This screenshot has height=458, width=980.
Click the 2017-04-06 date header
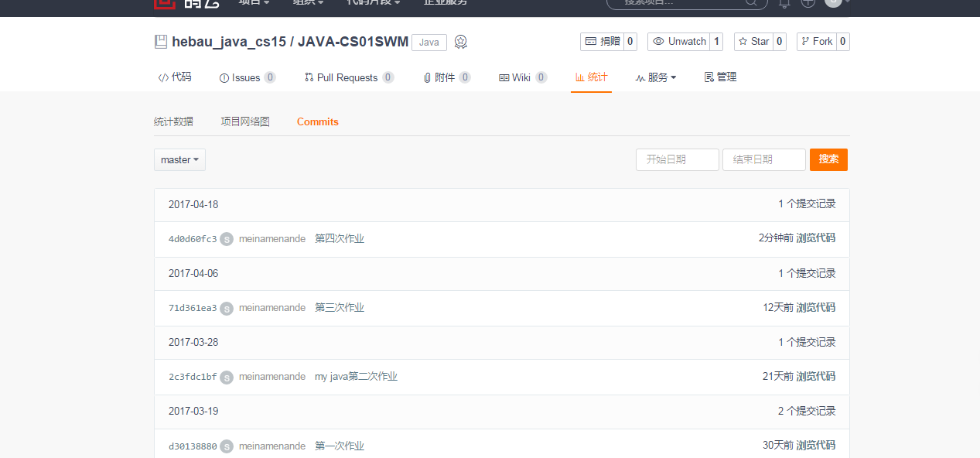[193, 274]
